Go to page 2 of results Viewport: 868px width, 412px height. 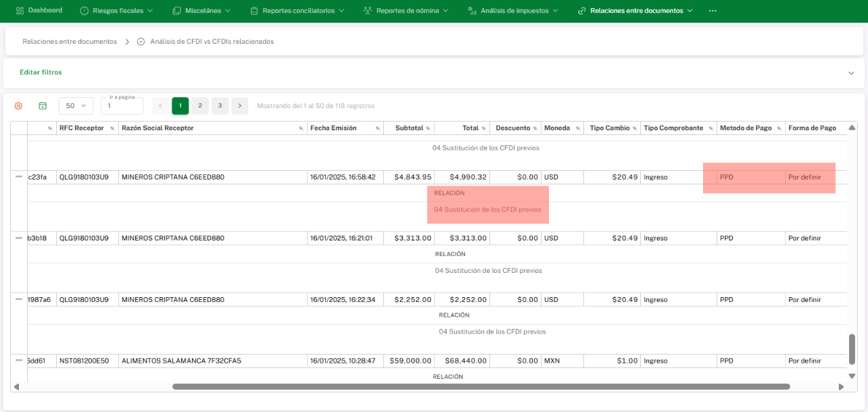(x=200, y=106)
